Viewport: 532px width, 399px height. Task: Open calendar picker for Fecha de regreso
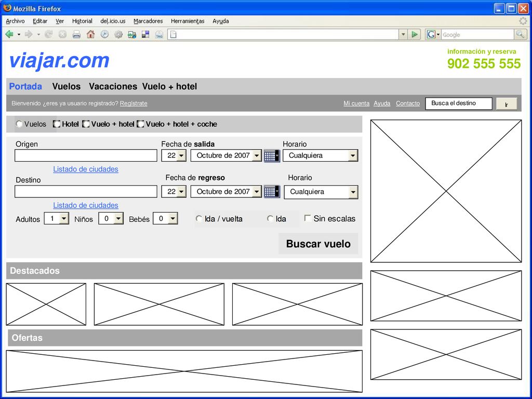tap(272, 192)
